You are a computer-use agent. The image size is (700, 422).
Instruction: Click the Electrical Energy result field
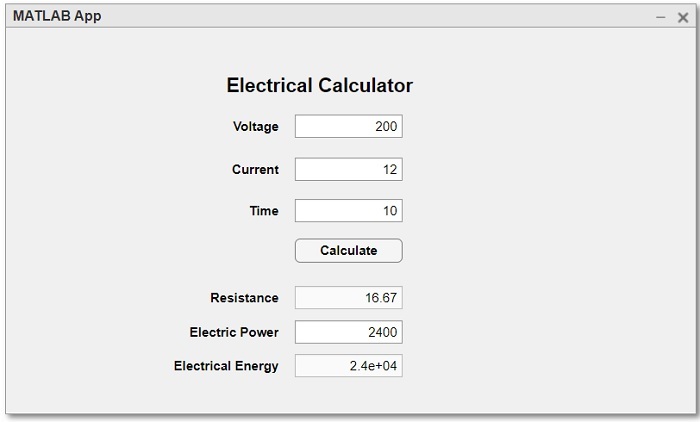coord(348,366)
